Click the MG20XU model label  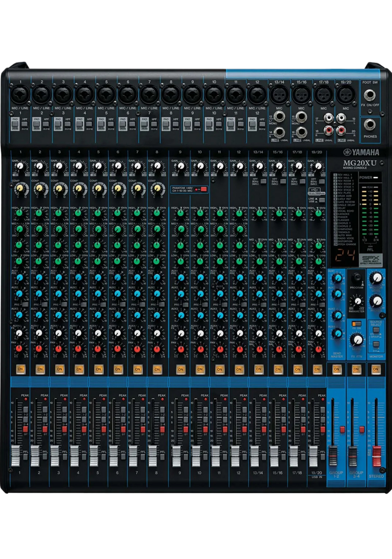coord(359,162)
